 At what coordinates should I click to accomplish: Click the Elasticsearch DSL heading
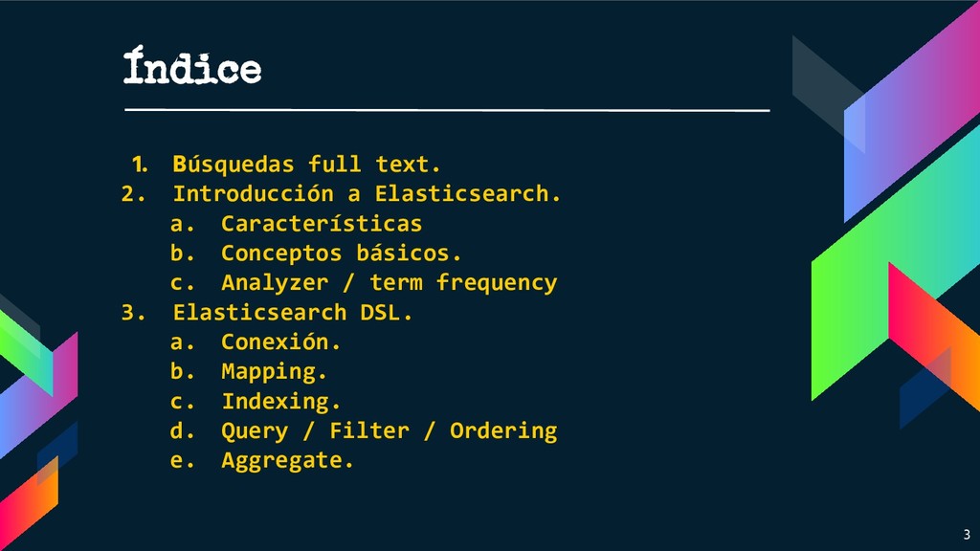[293, 313]
